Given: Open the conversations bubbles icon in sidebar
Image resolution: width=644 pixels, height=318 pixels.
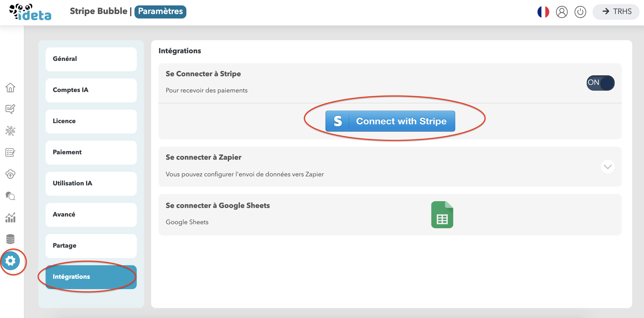Looking at the screenshot, I should point(10,196).
